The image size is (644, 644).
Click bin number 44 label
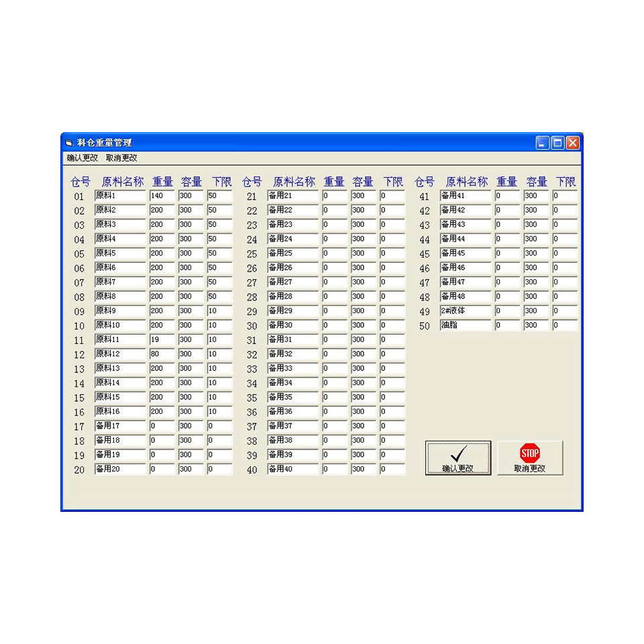(x=424, y=240)
